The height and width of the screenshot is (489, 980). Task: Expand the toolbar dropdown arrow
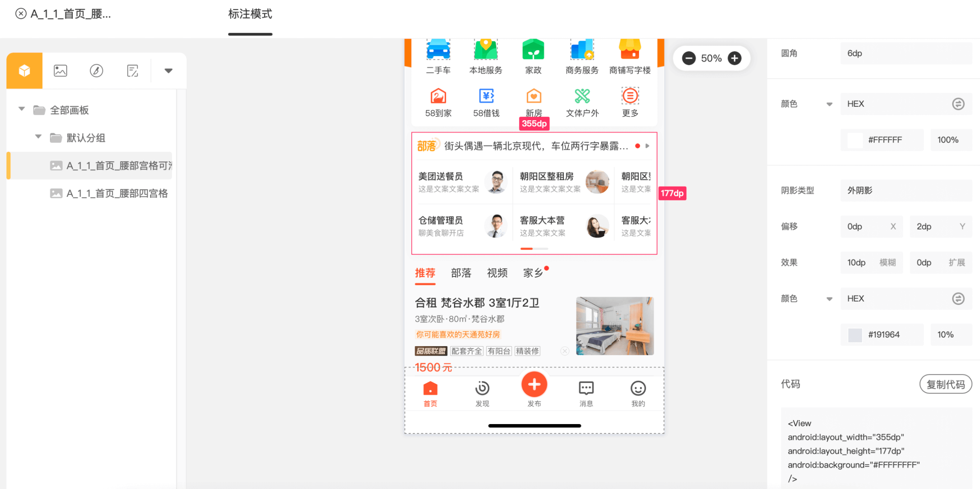[x=168, y=71]
